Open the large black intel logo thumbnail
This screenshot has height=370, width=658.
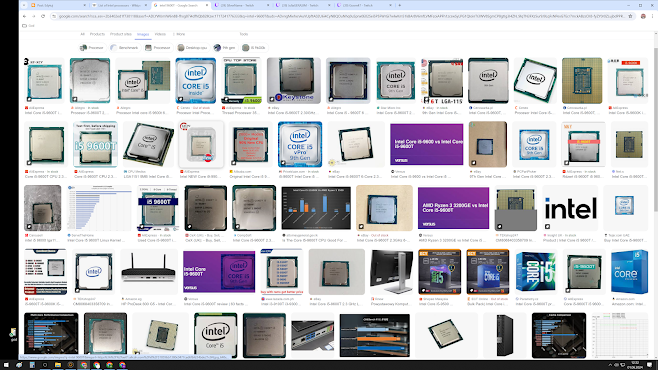point(570,208)
